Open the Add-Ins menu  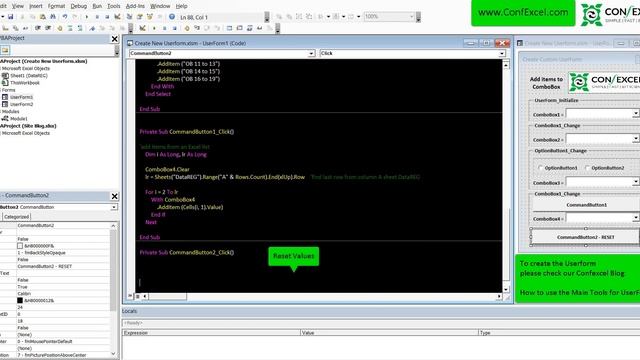[135, 6]
